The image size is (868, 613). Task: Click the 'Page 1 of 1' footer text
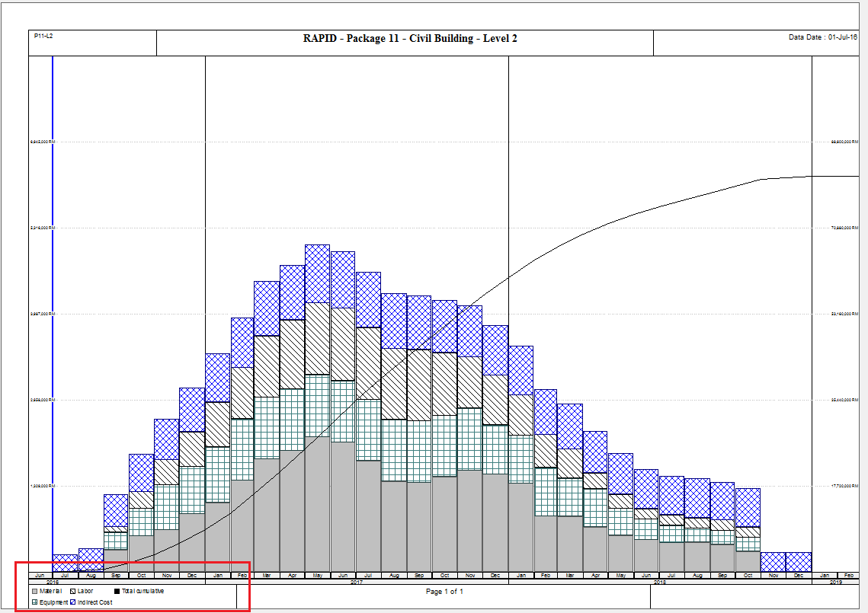click(x=444, y=592)
